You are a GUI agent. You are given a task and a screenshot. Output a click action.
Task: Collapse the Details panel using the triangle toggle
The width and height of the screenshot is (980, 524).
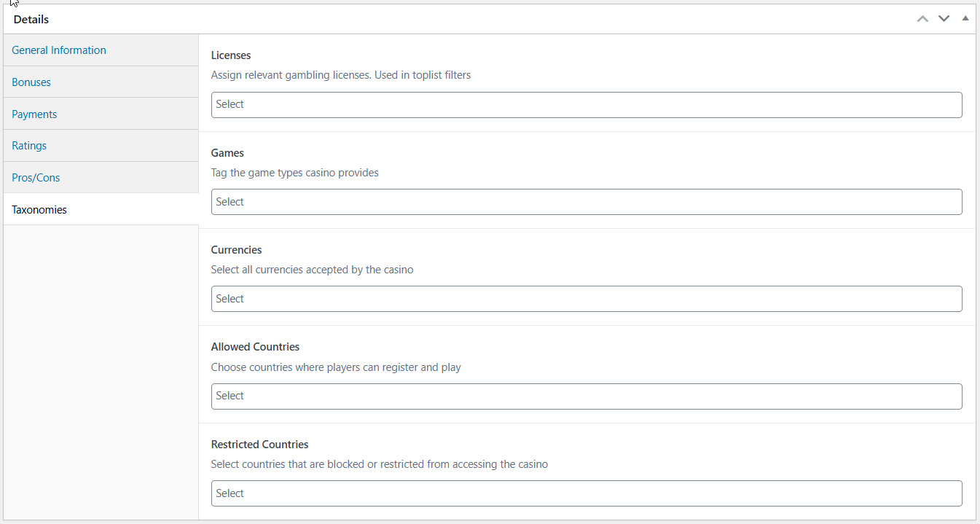(965, 18)
